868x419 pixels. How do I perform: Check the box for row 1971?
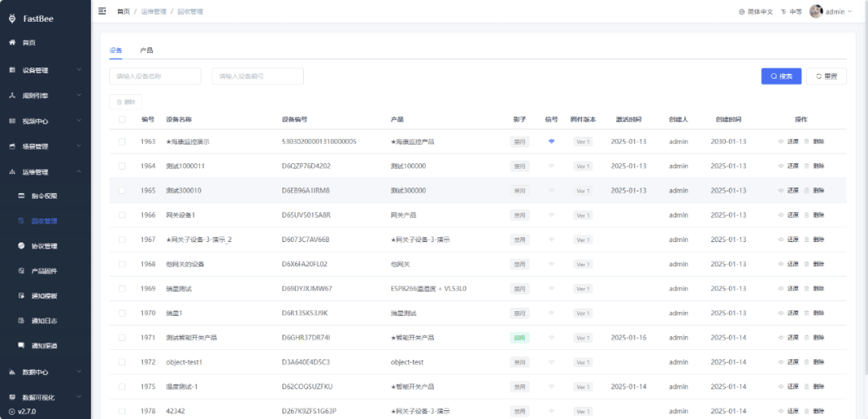122,338
